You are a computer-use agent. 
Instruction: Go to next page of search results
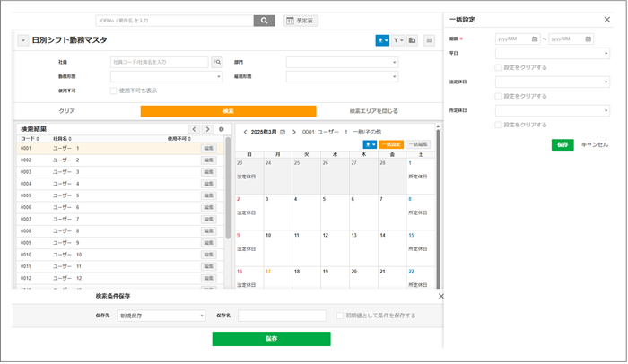(x=207, y=129)
